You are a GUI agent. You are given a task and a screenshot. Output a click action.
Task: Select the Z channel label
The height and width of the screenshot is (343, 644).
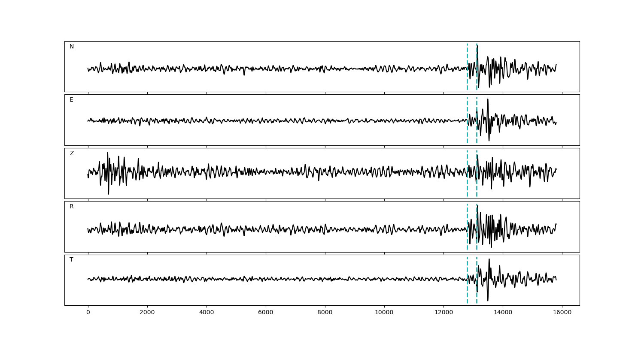click(72, 153)
